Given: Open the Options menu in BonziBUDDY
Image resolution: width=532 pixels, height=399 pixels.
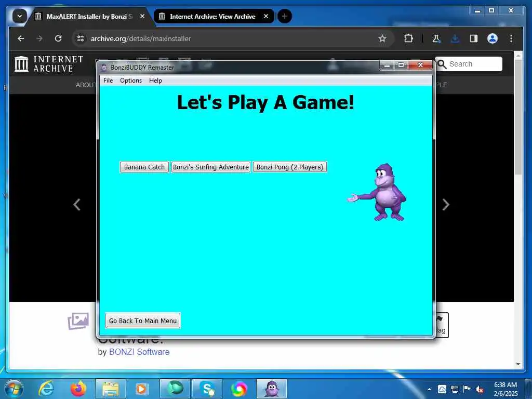Looking at the screenshot, I should click(131, 81).
